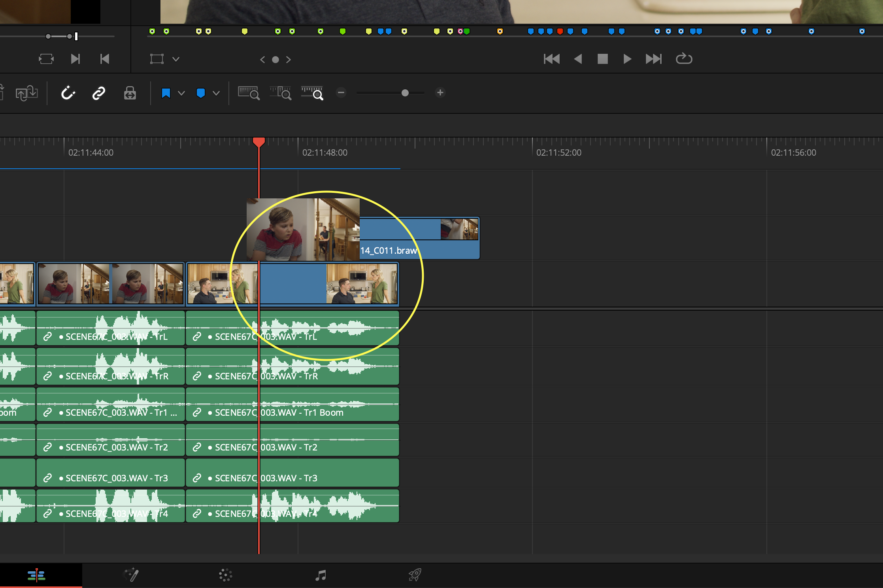This screenshot has width=883, height=588.
Task: Zoom out timeline with minus button
Action: point(341,93)
